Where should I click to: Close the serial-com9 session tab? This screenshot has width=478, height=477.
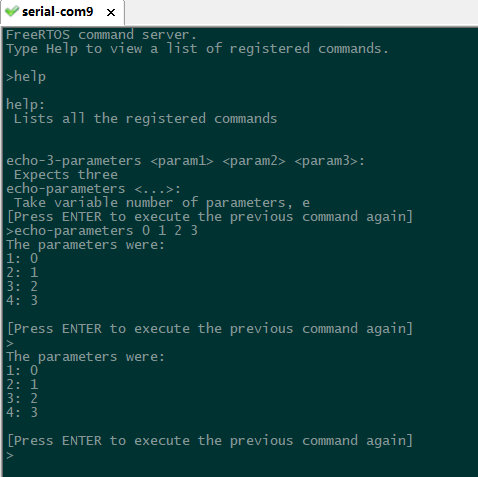[x=111, y=13]
